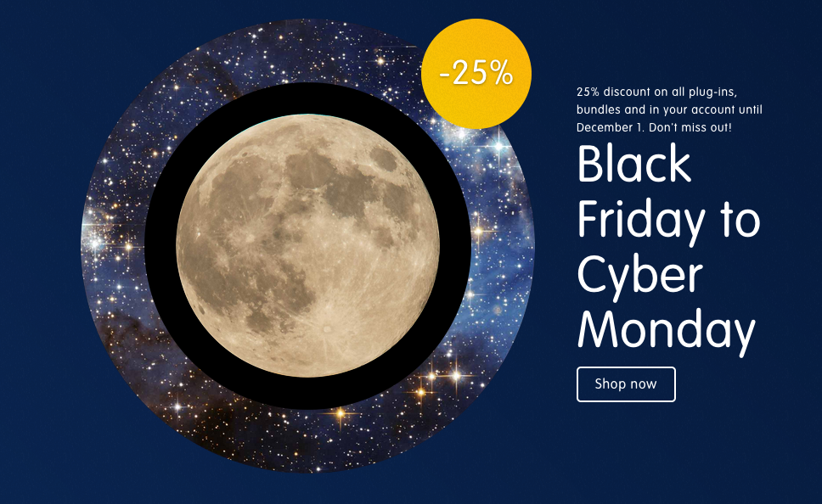Click the 25% discount on all plug-ins line

tap(662, 91)
